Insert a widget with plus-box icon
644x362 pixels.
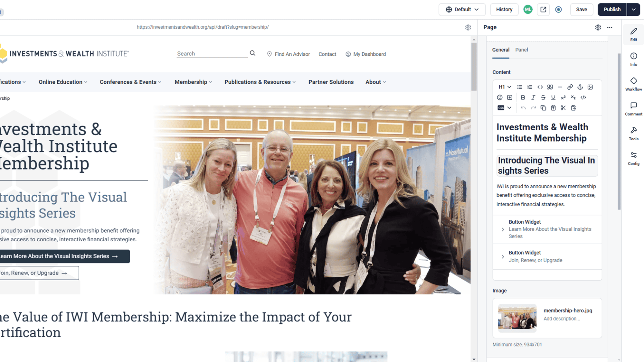click(509, 97)
